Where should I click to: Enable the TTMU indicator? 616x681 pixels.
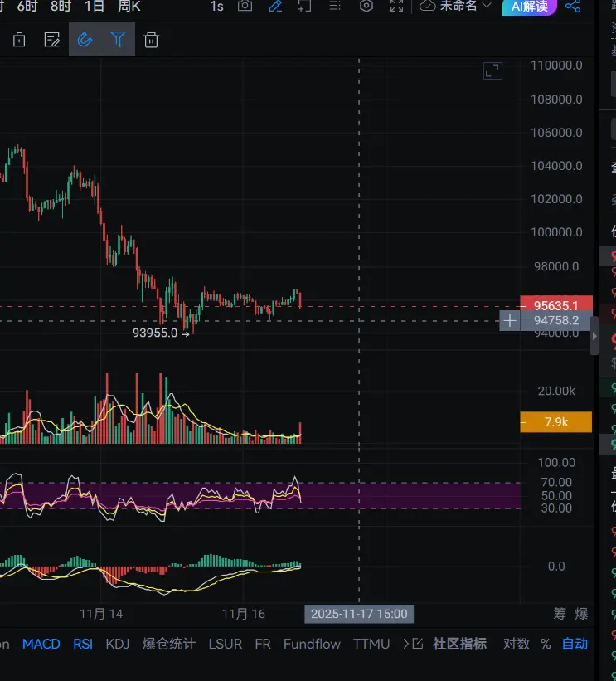point(371,644)
